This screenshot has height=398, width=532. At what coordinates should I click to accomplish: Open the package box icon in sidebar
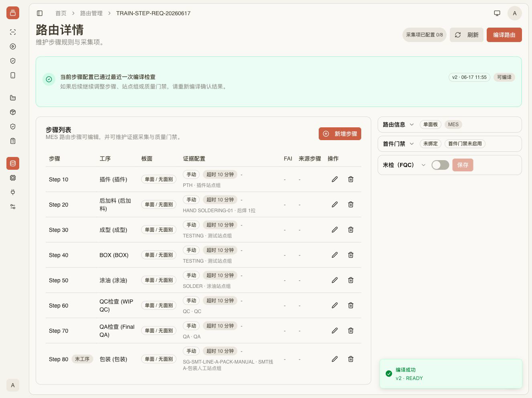coord(13,112)
